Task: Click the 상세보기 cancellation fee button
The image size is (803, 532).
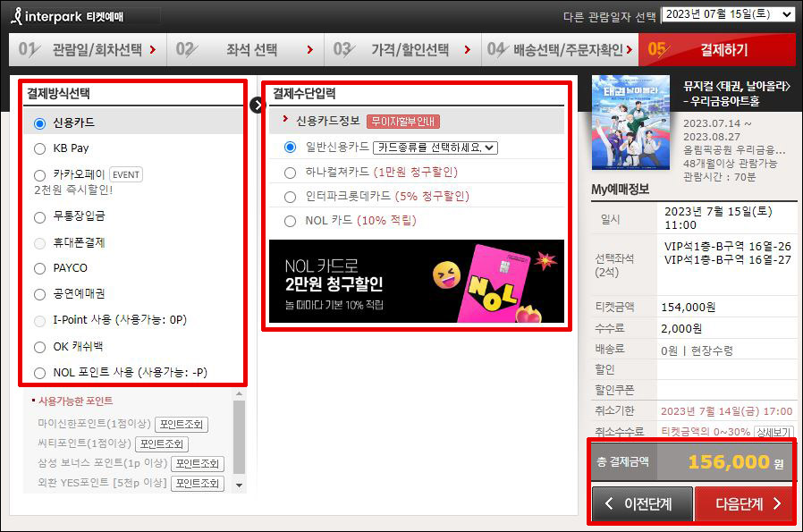Action: [773, 432]
